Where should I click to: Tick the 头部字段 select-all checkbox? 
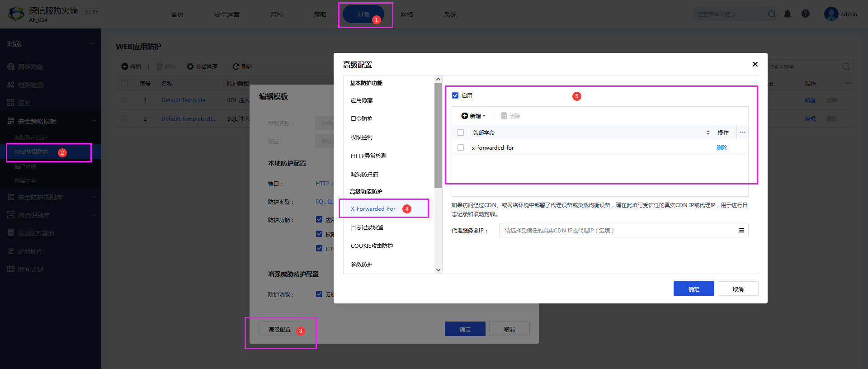461,132
